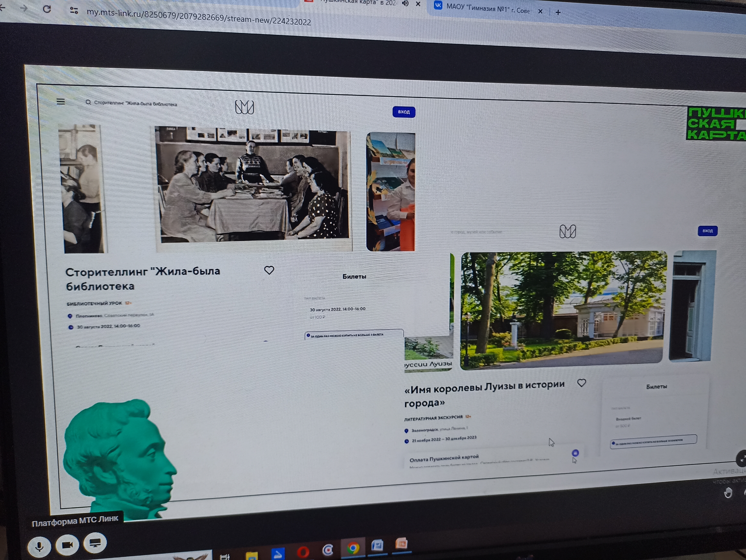
Task: Start screen sharing with the monitor button
Action: point(95,543)
